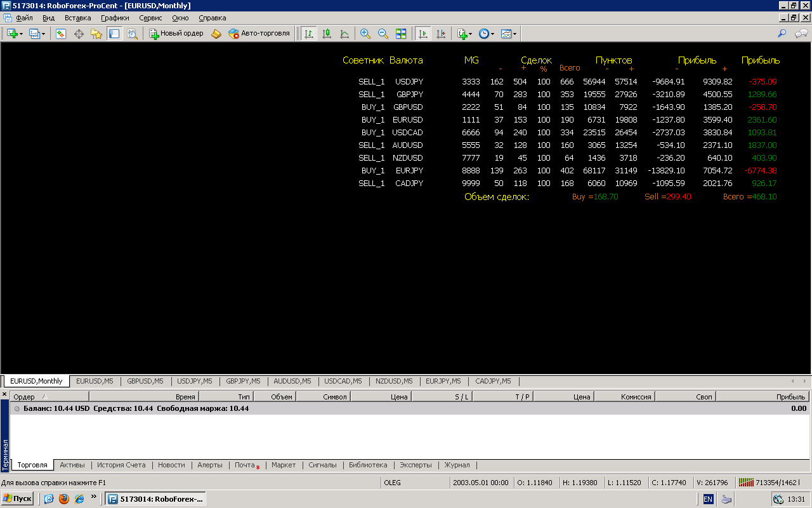Click the search magnifier icon
The height and width of the screenshot is (508, 812).
pos(782,34)
